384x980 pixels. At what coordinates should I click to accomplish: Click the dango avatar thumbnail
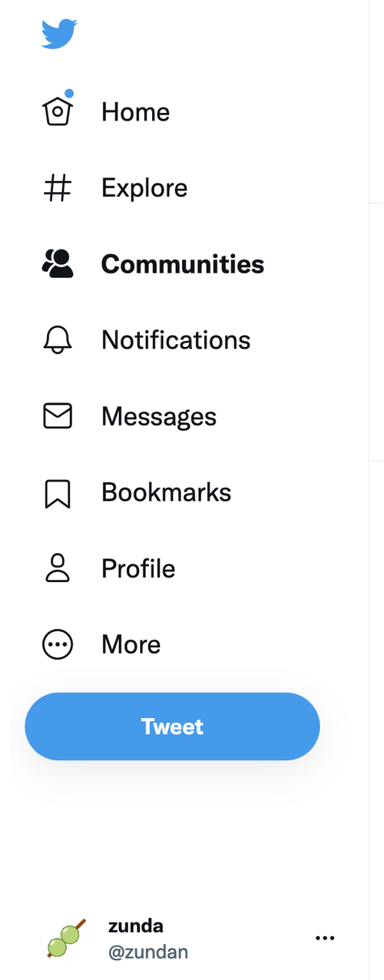point(66,939)
